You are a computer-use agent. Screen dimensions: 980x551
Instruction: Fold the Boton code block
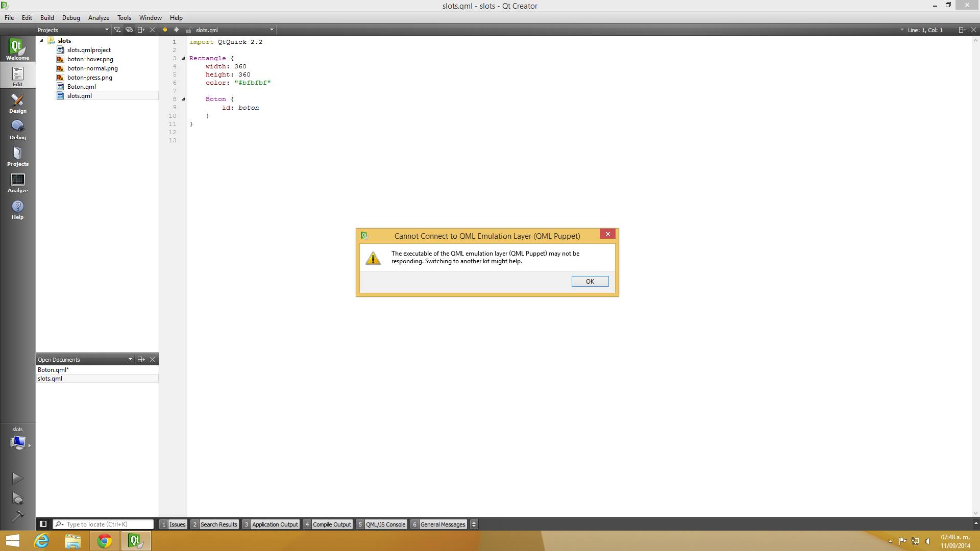pyautogui.click(x=183, y=99)
